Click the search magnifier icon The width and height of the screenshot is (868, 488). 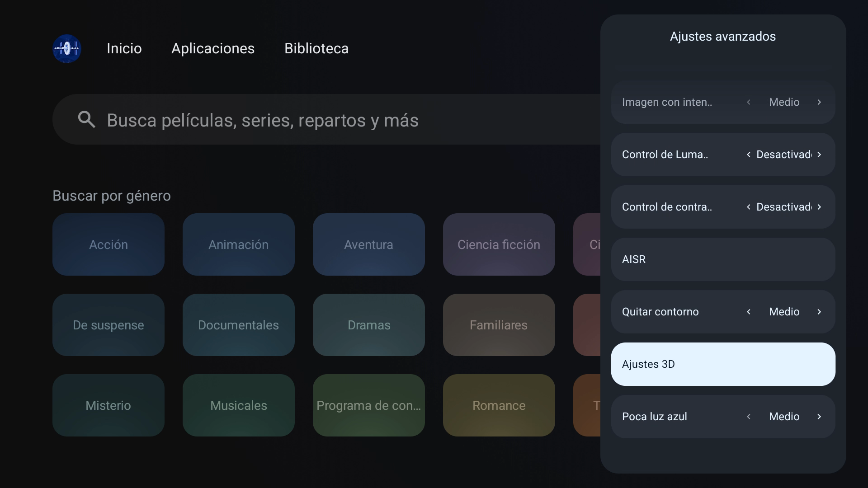tap(86, 120)
